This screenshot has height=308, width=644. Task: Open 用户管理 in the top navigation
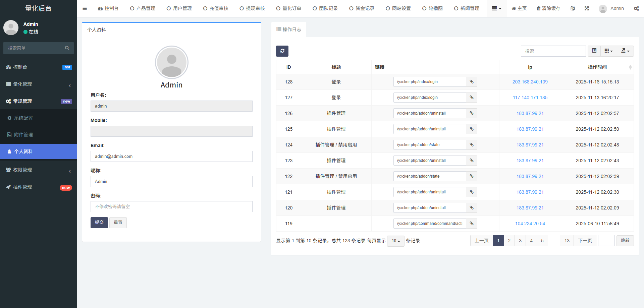179,8
